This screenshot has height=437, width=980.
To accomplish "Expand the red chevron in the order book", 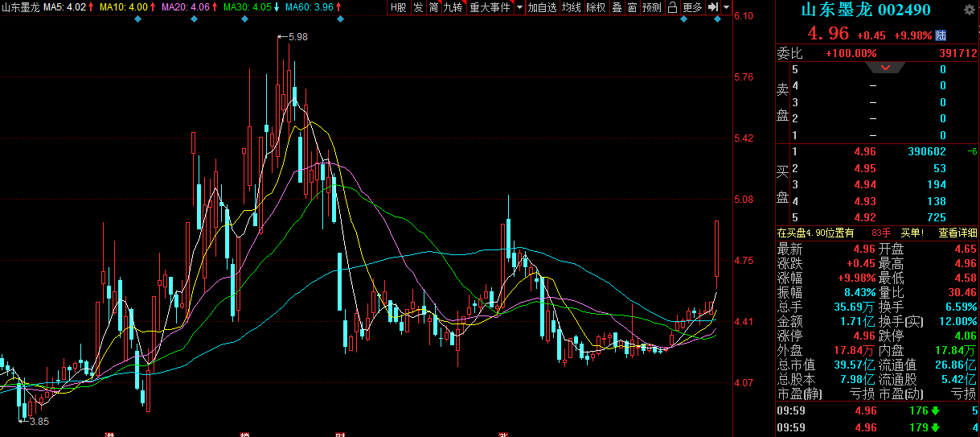I will tap(885, 68).
